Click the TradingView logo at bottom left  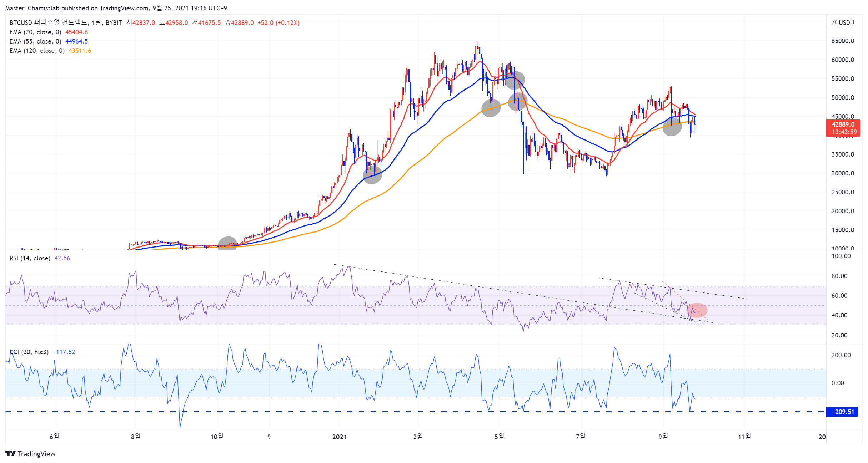tap(31, 454)
